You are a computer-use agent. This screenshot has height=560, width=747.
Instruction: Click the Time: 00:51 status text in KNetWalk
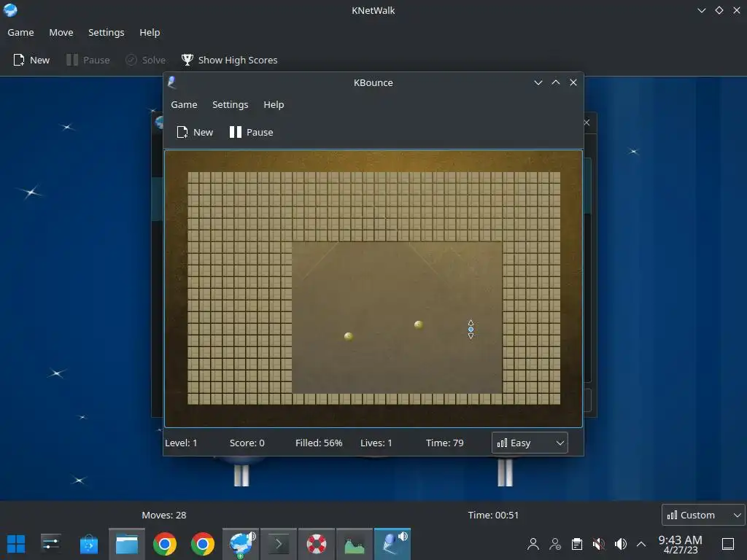tap(493, 515)
